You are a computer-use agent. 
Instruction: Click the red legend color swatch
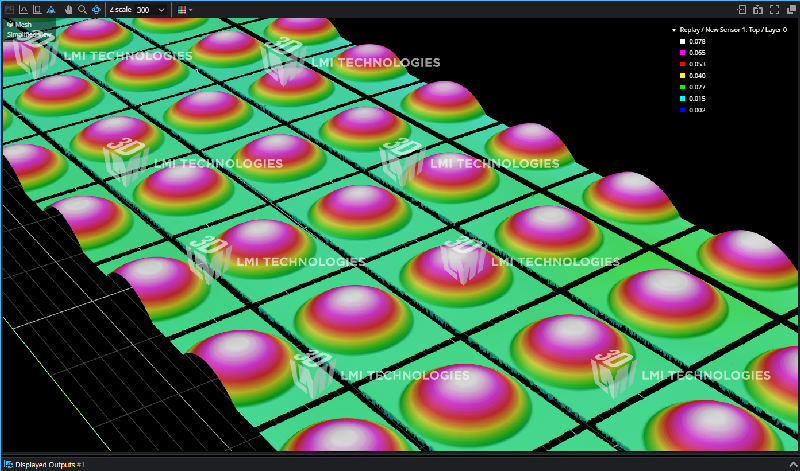click(683, 64)
